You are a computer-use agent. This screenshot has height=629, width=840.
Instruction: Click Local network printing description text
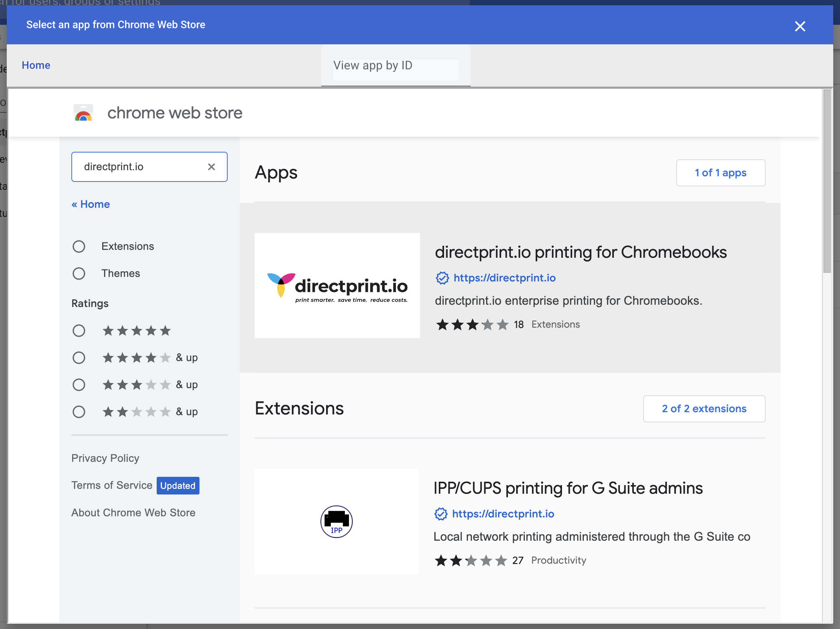pos(592,537)
